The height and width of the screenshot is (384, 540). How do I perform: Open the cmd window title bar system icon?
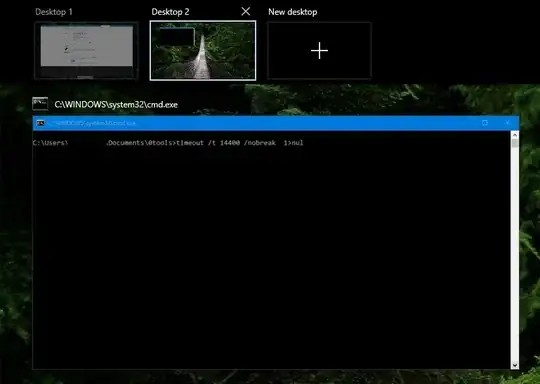(x=40, y=123)
